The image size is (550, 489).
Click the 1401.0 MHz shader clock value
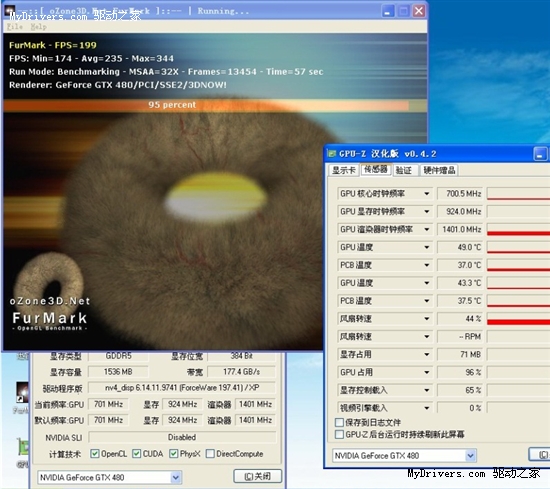click(x=460, y=229)
